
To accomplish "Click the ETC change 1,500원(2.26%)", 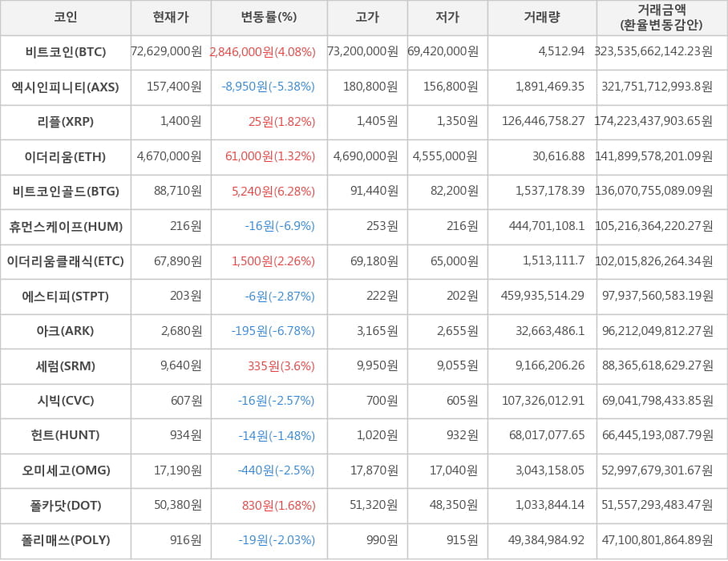I will click(x=273, y=262).
